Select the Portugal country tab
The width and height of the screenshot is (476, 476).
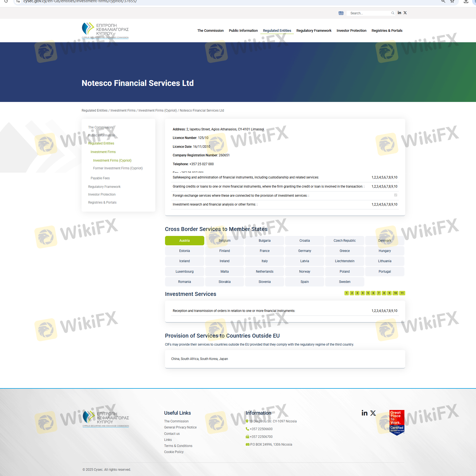[385, 272]
